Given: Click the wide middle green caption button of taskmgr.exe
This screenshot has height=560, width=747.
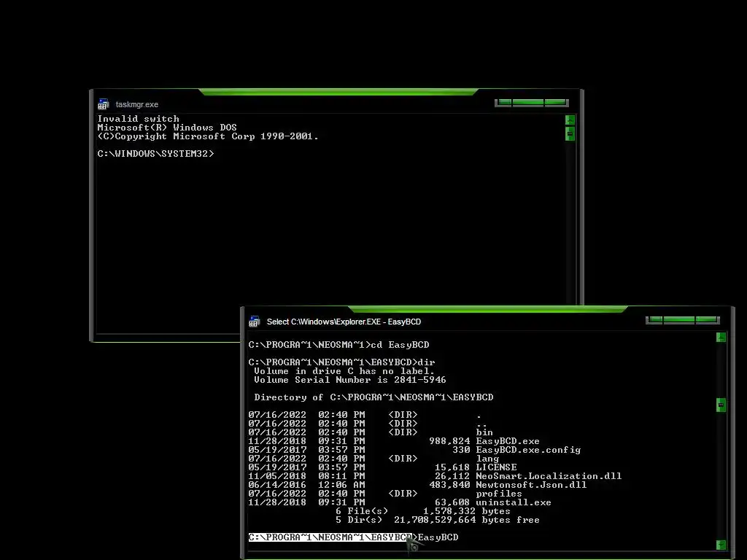Looking at the screenshot, I should [x=528, y=102].
